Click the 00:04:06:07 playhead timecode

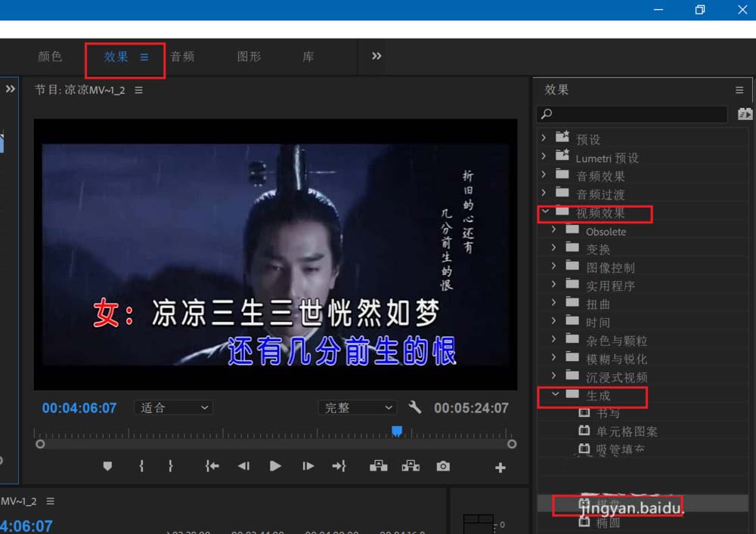click(79, 409)
